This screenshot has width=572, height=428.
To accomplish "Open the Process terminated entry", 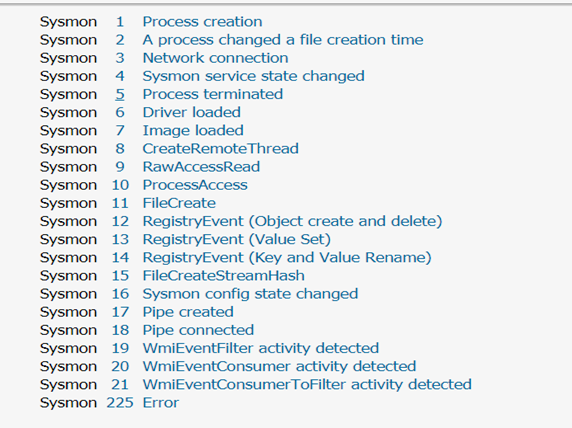I will 213,94.
